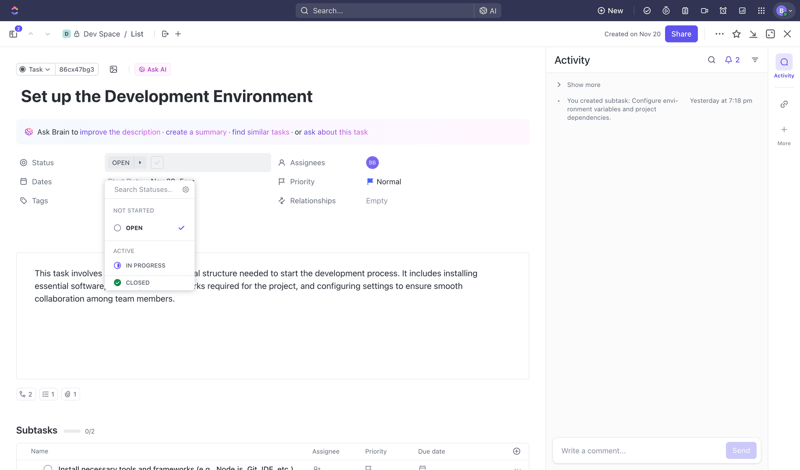This screenshot has width=800, height=470.
Task: Open the apps grid icon
Action: click(761, 11)
